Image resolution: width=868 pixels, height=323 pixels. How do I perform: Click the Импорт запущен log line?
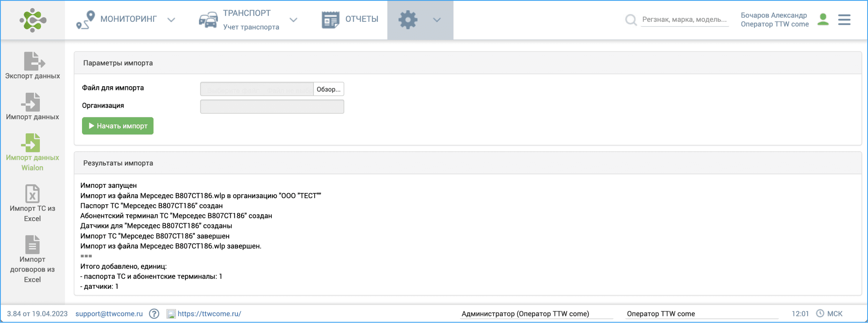108,185
